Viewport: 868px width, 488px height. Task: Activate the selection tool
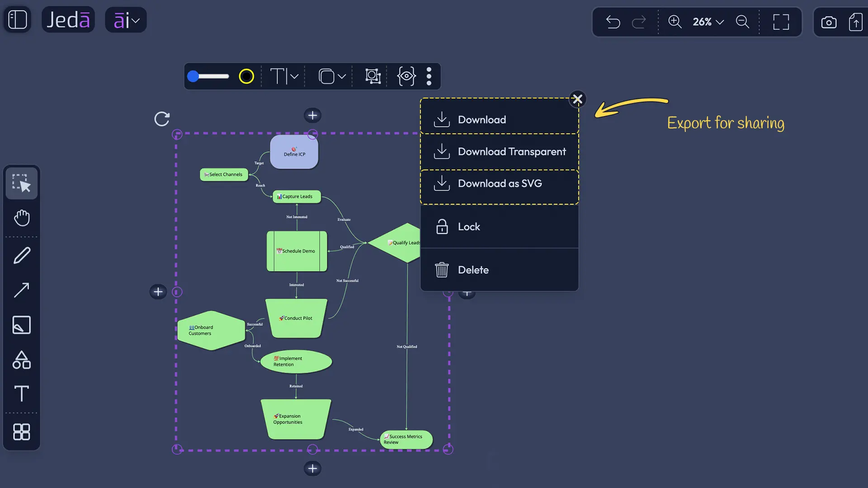21,183
